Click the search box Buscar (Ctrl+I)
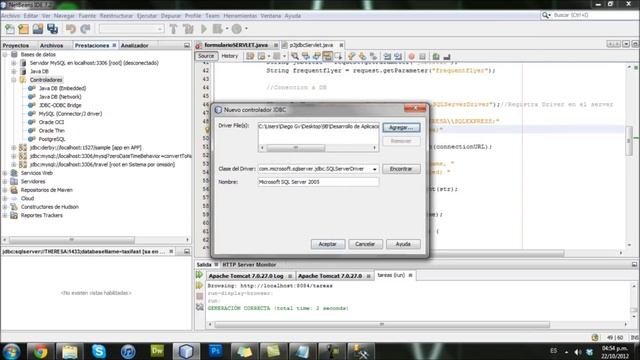640x360 pixels. (x=594, y=15)
